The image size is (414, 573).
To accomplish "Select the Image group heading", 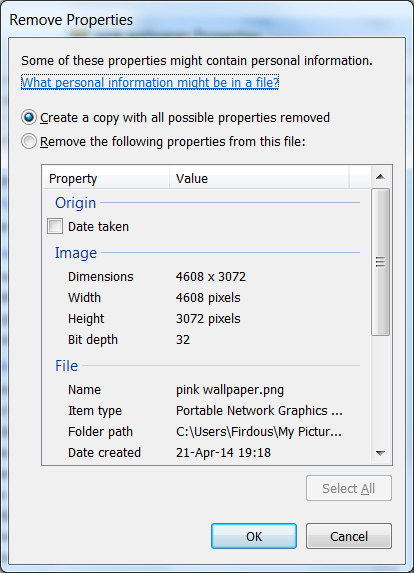I will [76, 253].
